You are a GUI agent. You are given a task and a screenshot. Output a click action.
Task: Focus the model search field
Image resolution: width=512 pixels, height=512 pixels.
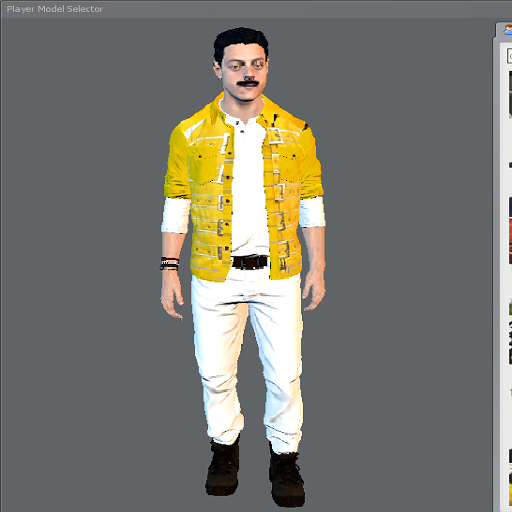tap(510, 56)
